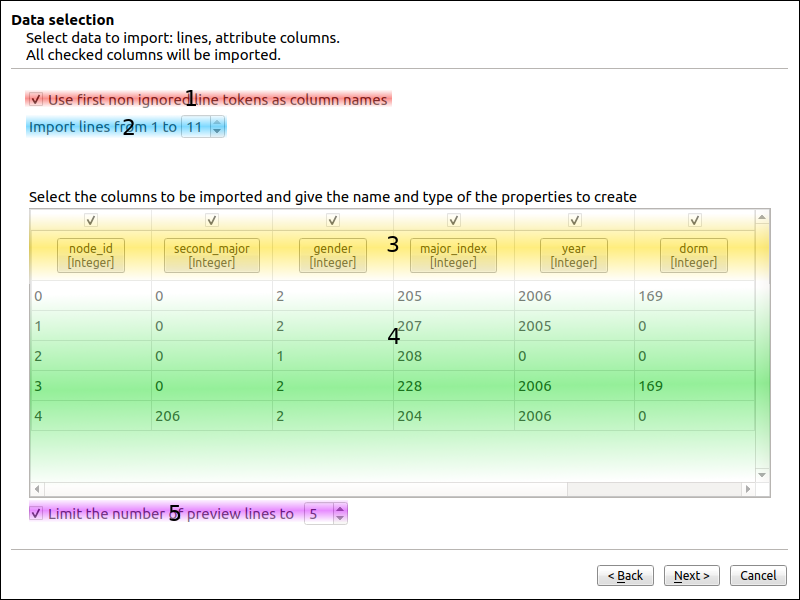Viewport: 800px width, 600px height.
Task: Uncheck the gender column import checkbox
Action: click(x=333, y=220)
